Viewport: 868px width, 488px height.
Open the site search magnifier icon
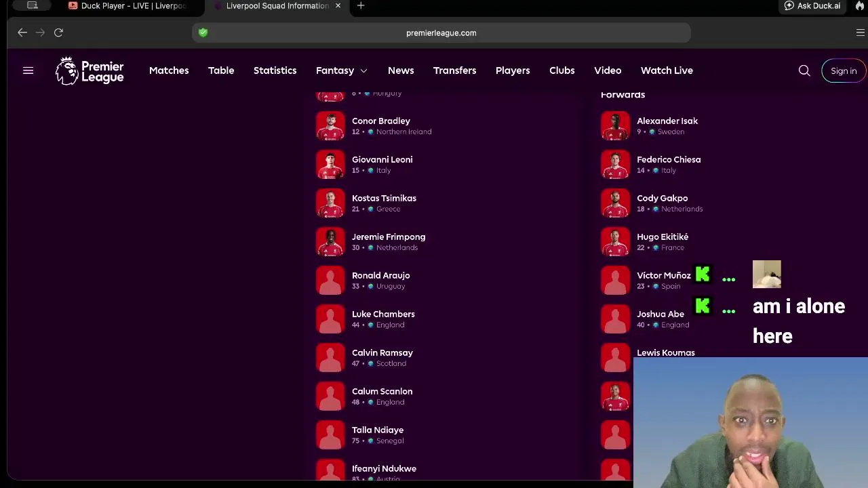click(x=804, y=70)
